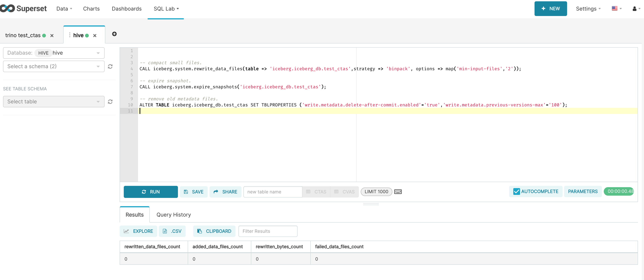Open the language flag selector
The height and width of the screenshot is (280, 644).
[x=617, y=8]
